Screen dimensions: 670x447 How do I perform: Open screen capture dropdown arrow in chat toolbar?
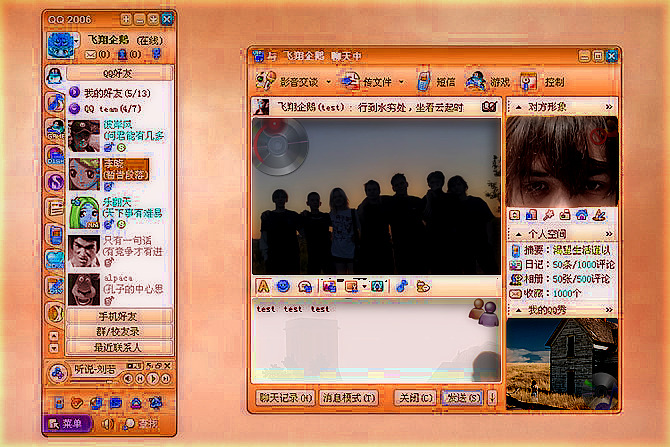pos(364,286)
